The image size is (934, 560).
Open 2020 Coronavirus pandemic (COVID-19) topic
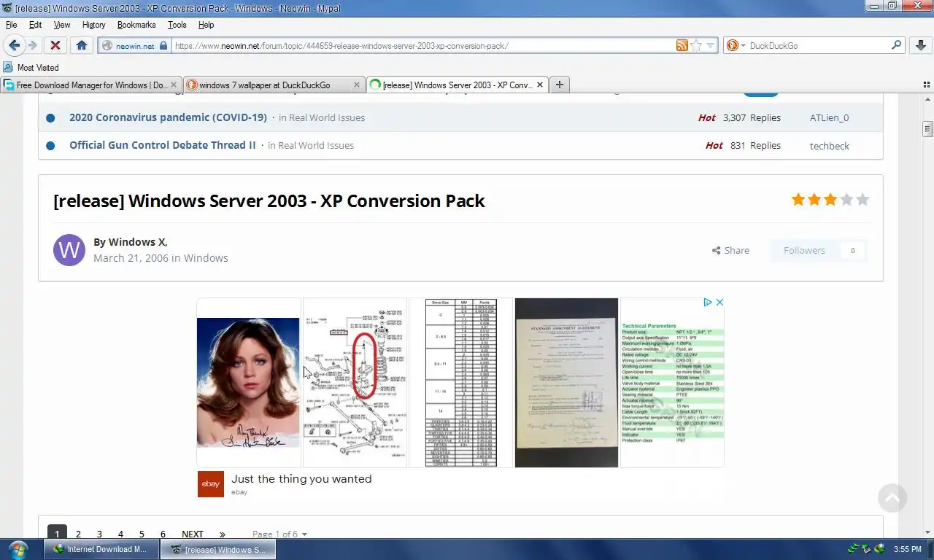[168, 117]
